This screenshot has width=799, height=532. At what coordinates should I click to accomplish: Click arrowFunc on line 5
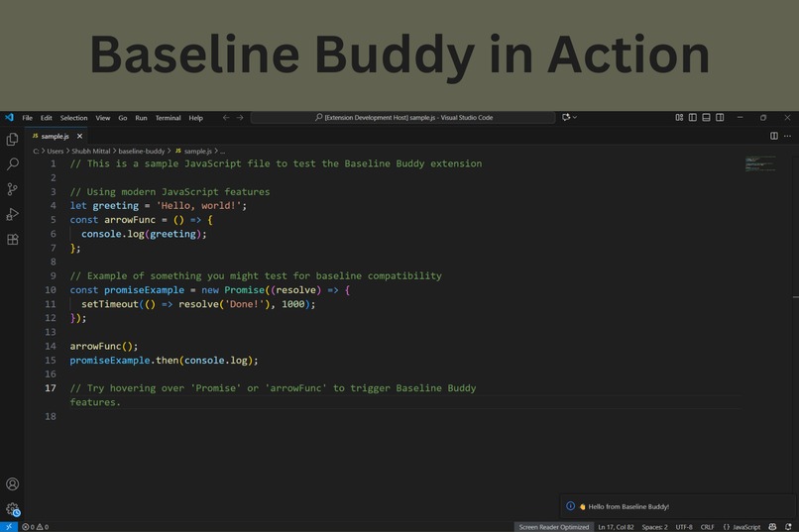130,219
